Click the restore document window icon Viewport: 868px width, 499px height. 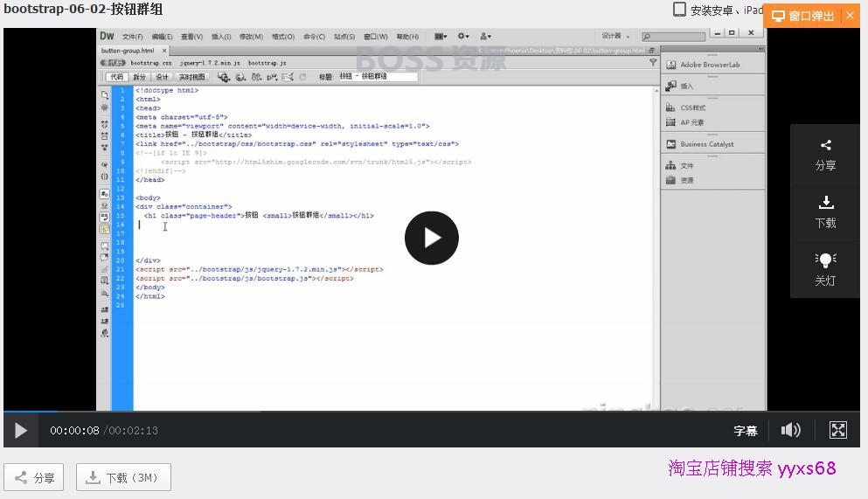(651, 51)
